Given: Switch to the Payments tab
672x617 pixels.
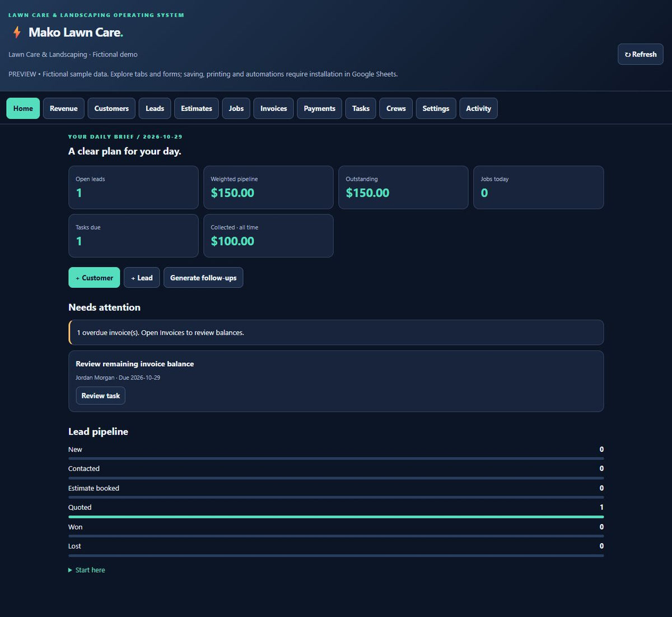Looking at the screenshot, I should [320, 109].
